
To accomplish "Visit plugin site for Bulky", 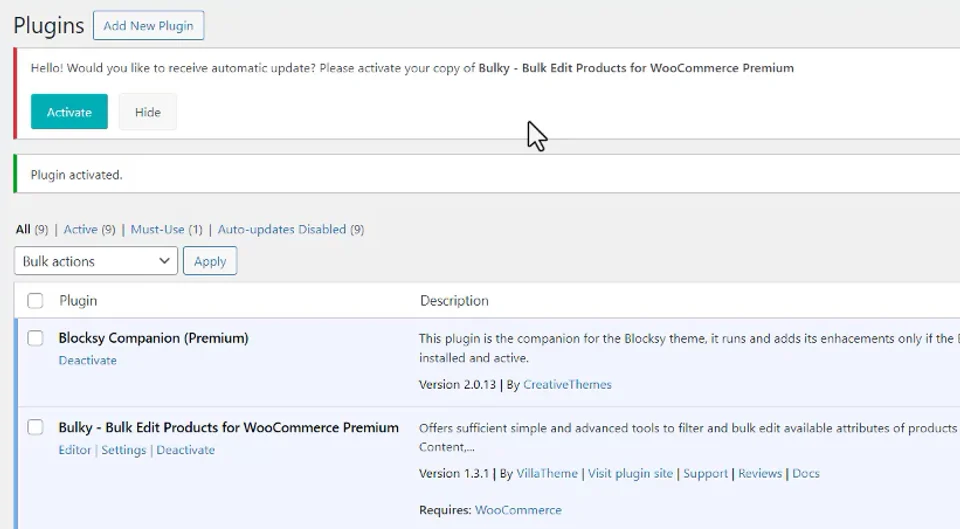I will (630, 473).
